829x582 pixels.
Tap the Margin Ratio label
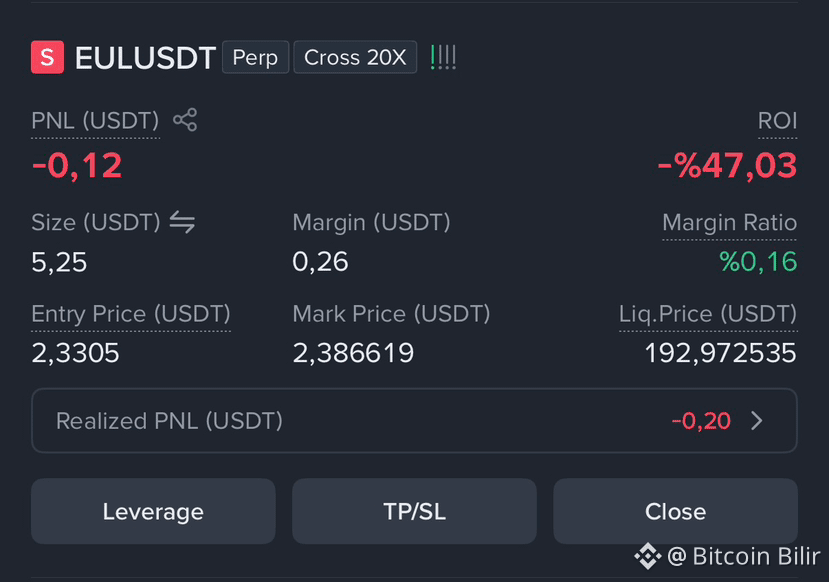pyautogui.click(x=730, y=223)
